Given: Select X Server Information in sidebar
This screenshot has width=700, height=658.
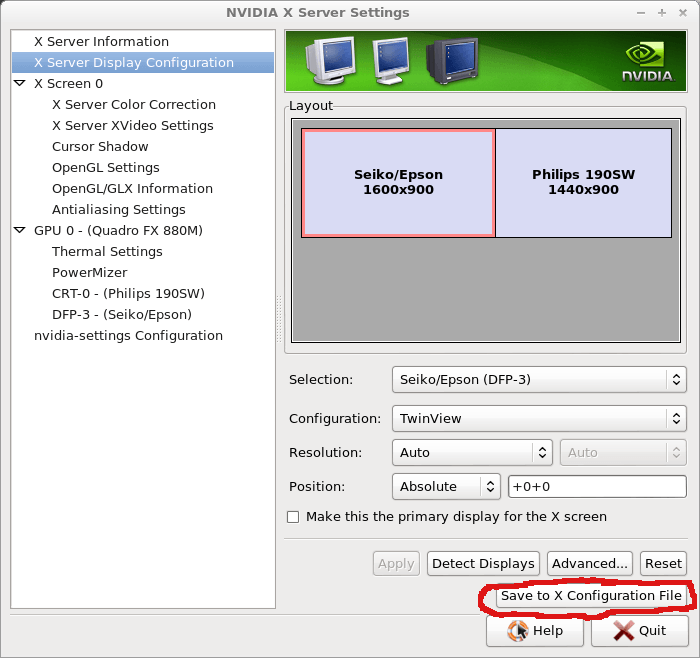Looking at the screenshot, I should coord(101,42).
